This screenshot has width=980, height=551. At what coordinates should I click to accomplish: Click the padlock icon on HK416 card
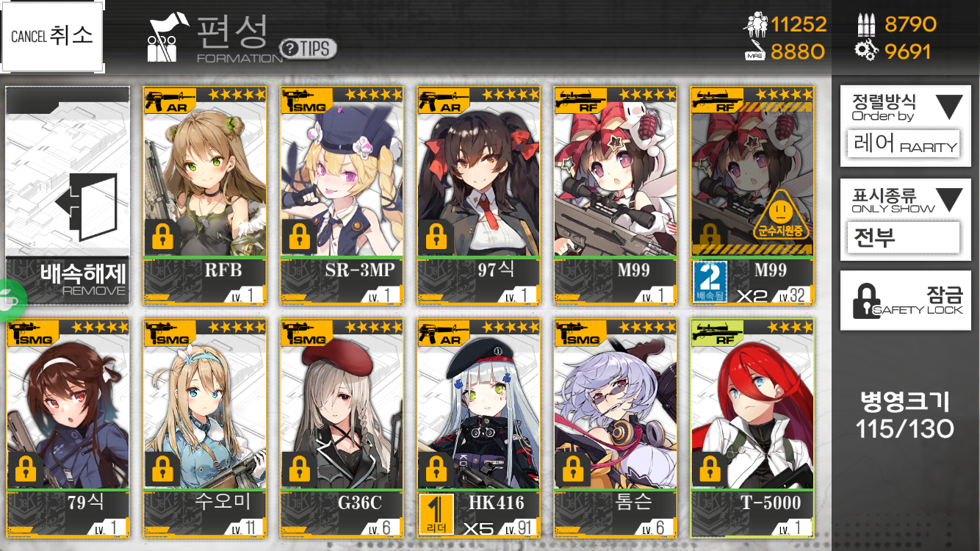tap(436, 470)
